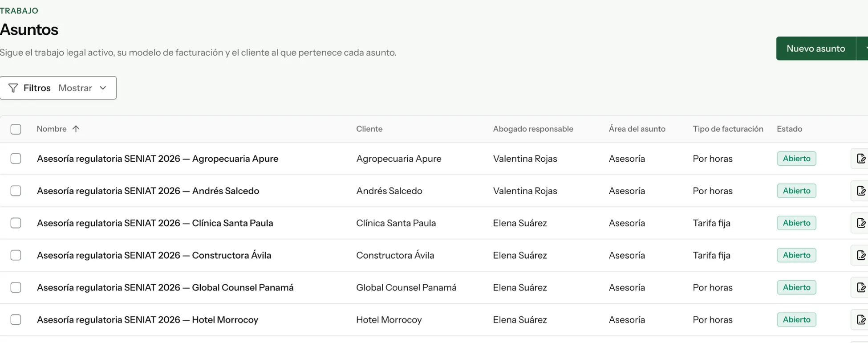Open matter Asesoría regulatoria SENIAT 2026 — Constructora Ávila
The height and width of the screenshot is (343, 868).
(x=154, y=255)
